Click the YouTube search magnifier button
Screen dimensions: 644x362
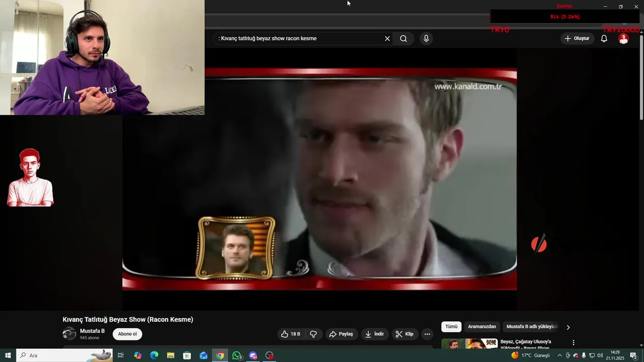(404, 38)
